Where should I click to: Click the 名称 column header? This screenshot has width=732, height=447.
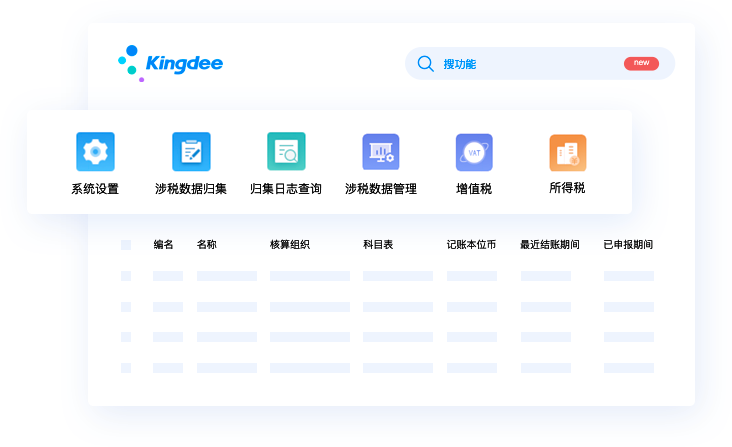pos(207,245)
